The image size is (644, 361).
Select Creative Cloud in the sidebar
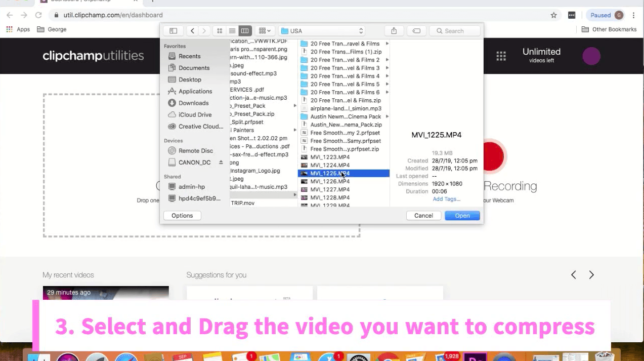(x=200, y=127)
